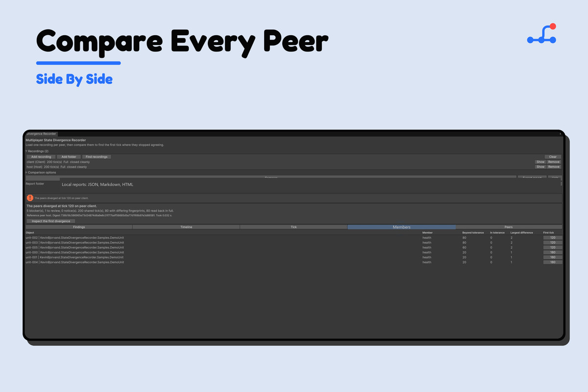The height and width of the screenshot is (392, 588).
Task: Jump to first tick 120 for unit-005
Action: pos(553,247)
